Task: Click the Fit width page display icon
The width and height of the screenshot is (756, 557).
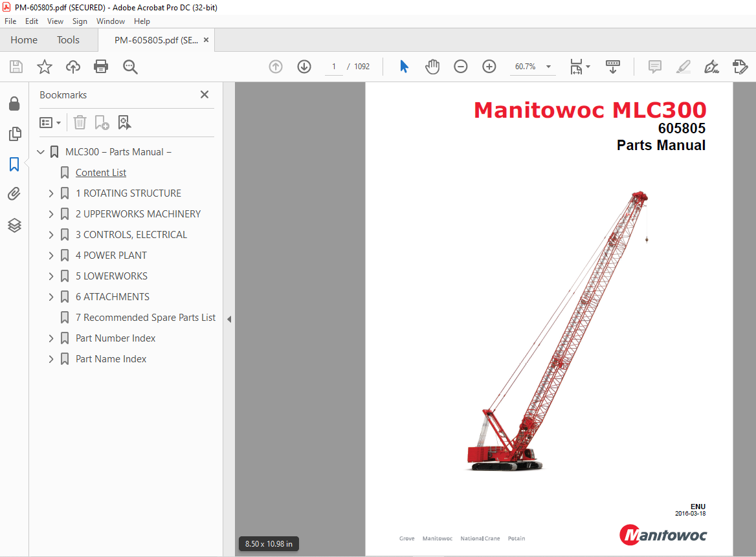Action: (576, 67)
